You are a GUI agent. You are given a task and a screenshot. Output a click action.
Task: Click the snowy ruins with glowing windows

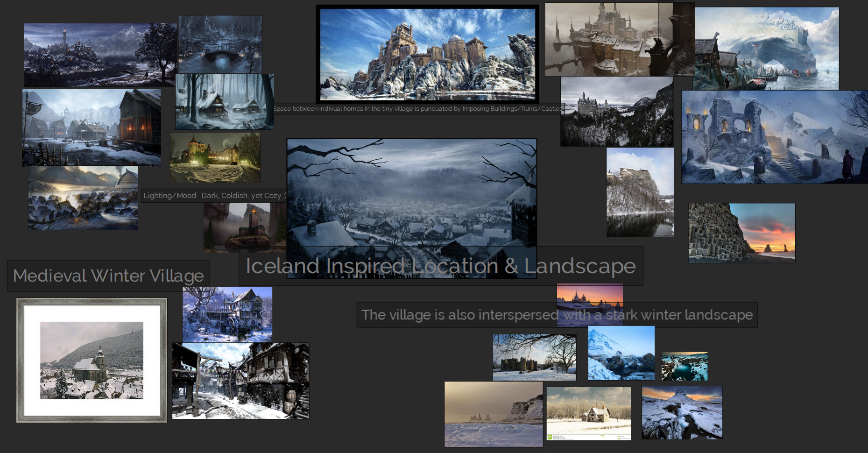[x=773, y=135]
